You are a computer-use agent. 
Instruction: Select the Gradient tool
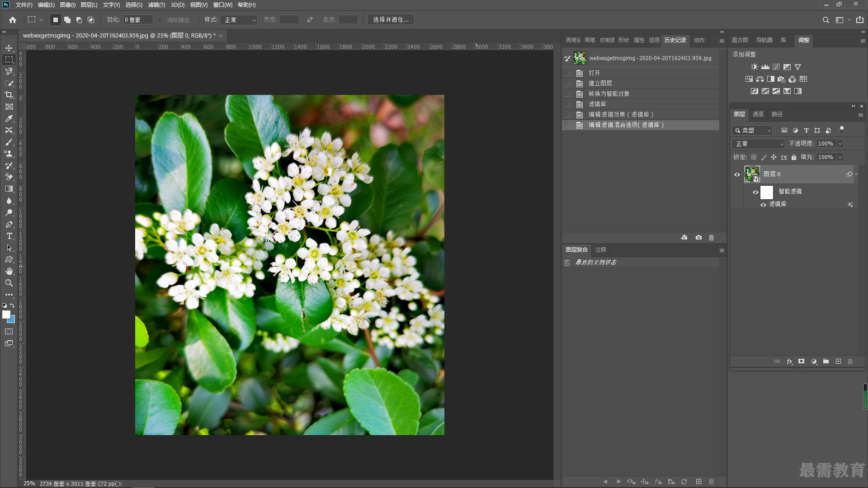[x=9, y=189]
